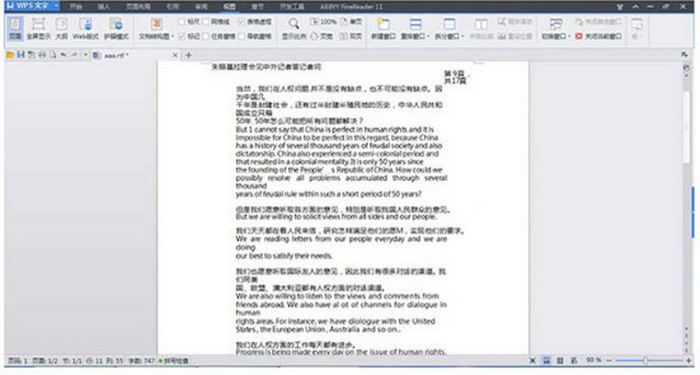Set zoom to 100% button
The height and width of the screenshot is (375, 700).
(x=323, y=21)
